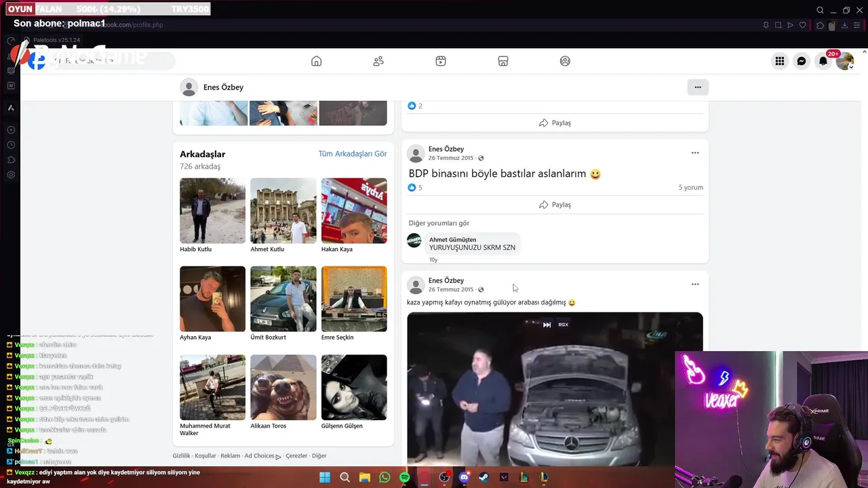Open Valorant from the taskbar
This screenshot has height=488, width=868.
[504, 477]
